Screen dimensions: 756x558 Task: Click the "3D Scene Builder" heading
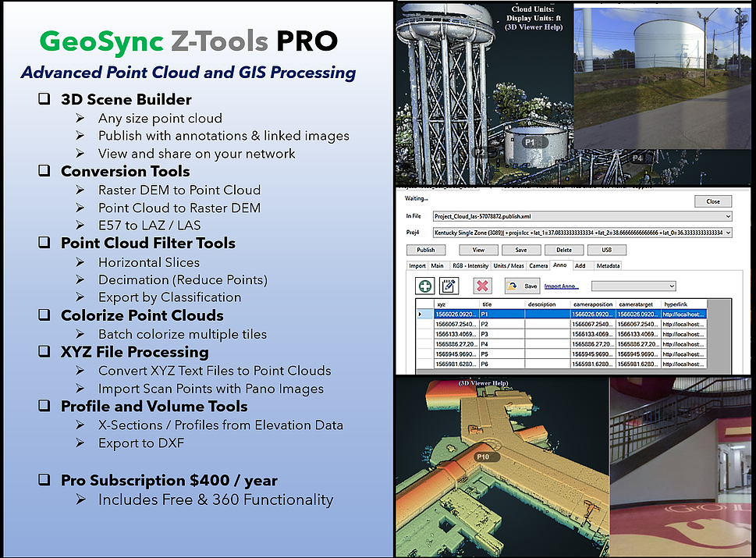tap(126, 99)
